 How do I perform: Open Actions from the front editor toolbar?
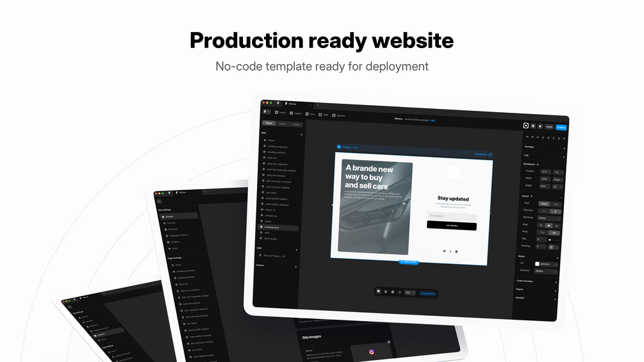click(x=338, y=116)
